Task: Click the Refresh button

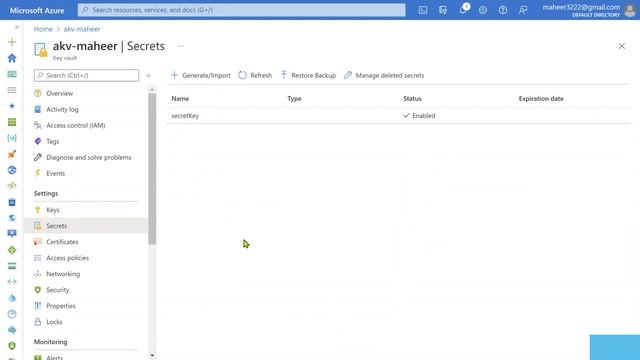Action: [x=255, y=76]
